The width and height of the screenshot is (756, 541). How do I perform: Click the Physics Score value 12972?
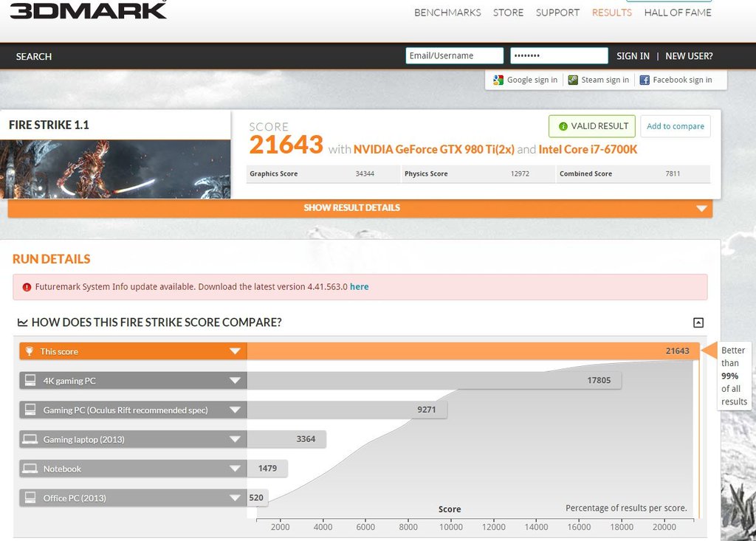pyautogui.click(x=520, y=173)
